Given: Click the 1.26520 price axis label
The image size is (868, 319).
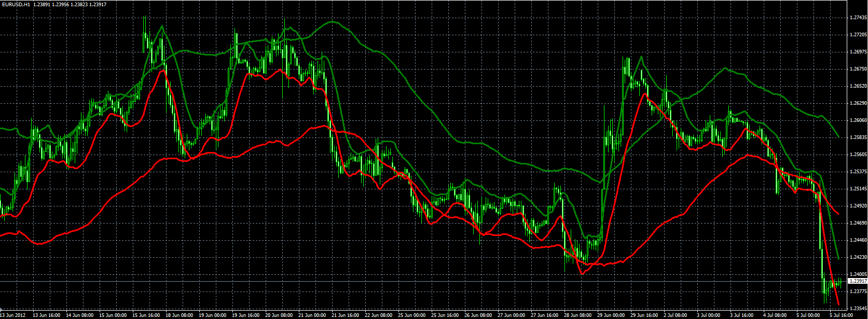Looking at the screenshot, I should click(x=858, y=86).
